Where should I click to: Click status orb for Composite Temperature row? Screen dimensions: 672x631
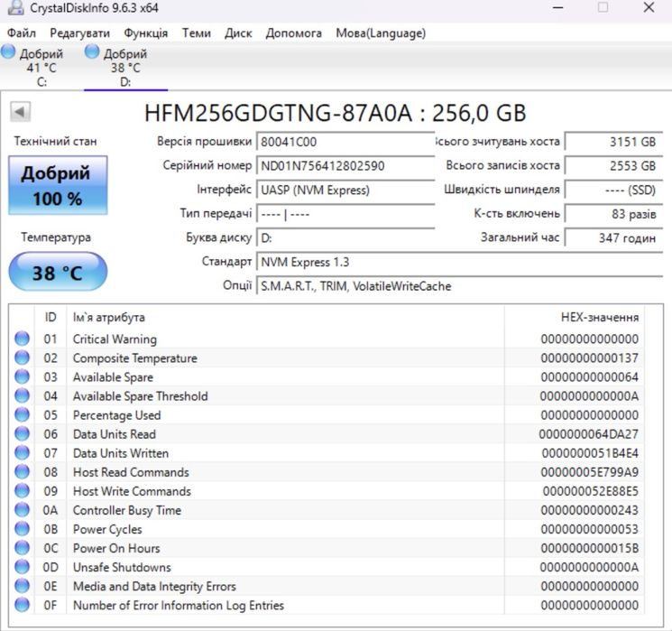pos(22,357)
